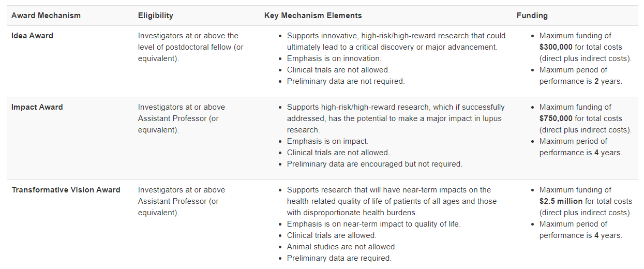Click the Funding column header

[532, 16]
